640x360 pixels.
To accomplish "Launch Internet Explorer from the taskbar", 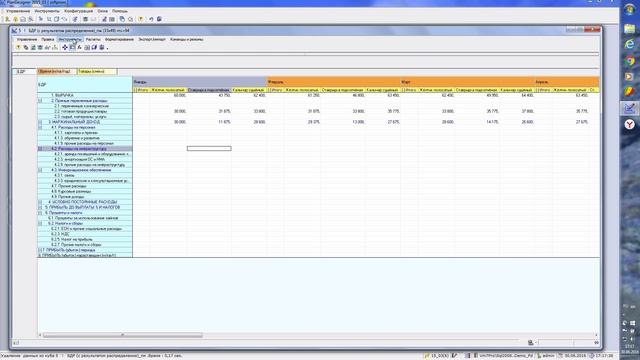I will (629, 44).
